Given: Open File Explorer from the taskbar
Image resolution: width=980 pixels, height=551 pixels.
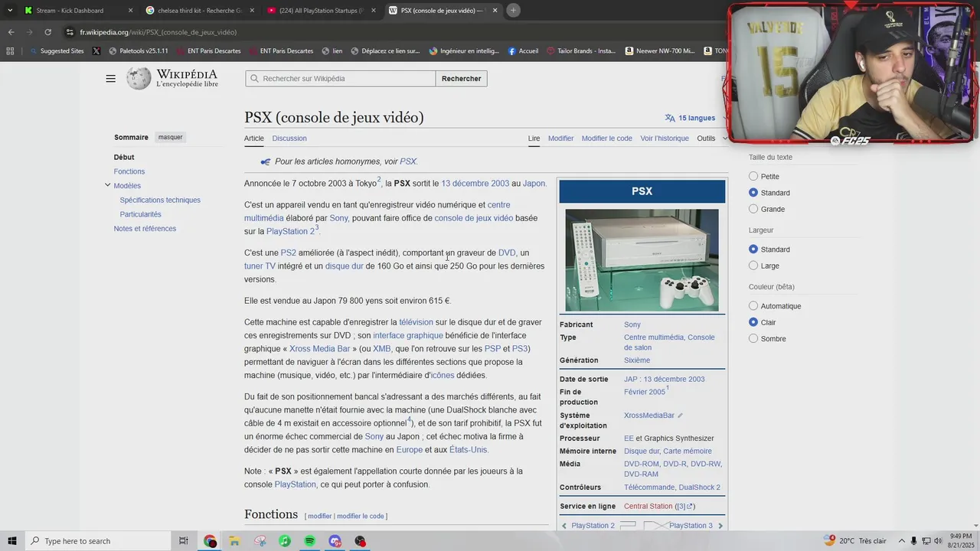Looking at the screenshot, I should tap(235, 541).
